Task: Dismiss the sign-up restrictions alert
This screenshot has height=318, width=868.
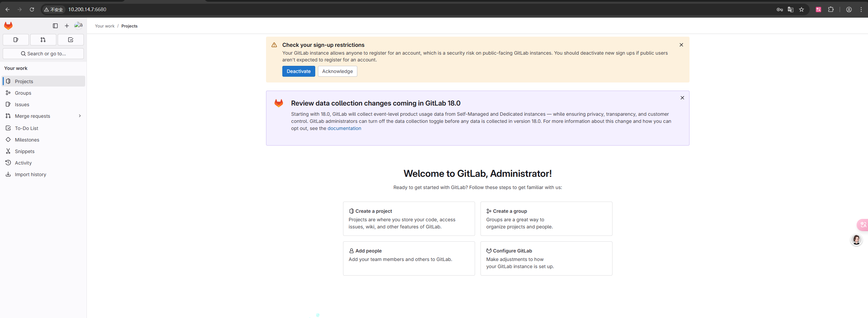Action: coord(681,45)
